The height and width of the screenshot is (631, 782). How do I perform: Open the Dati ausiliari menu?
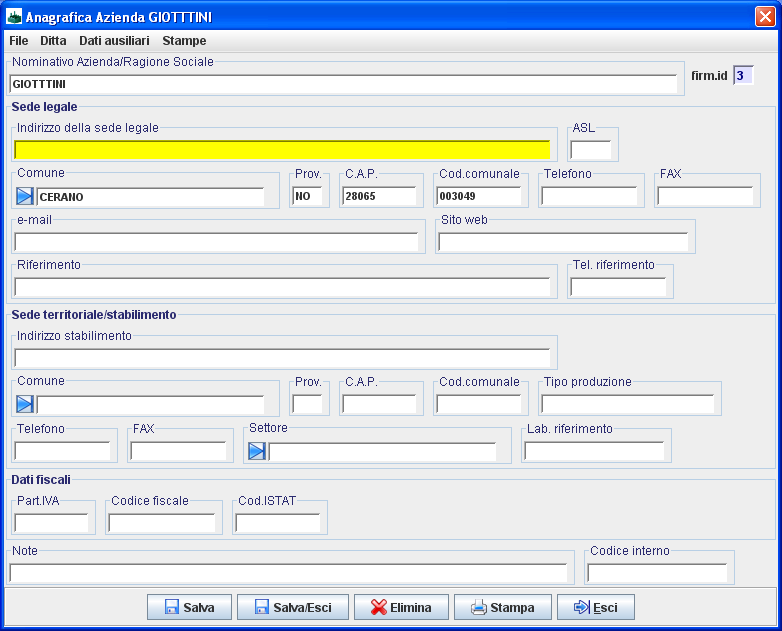[x=114, y=41]
